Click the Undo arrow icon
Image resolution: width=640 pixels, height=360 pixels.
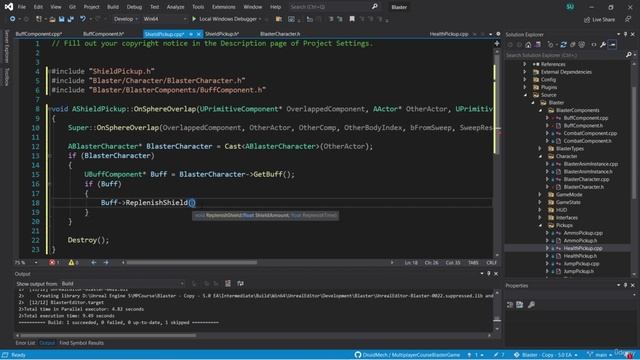click(83, 19)
